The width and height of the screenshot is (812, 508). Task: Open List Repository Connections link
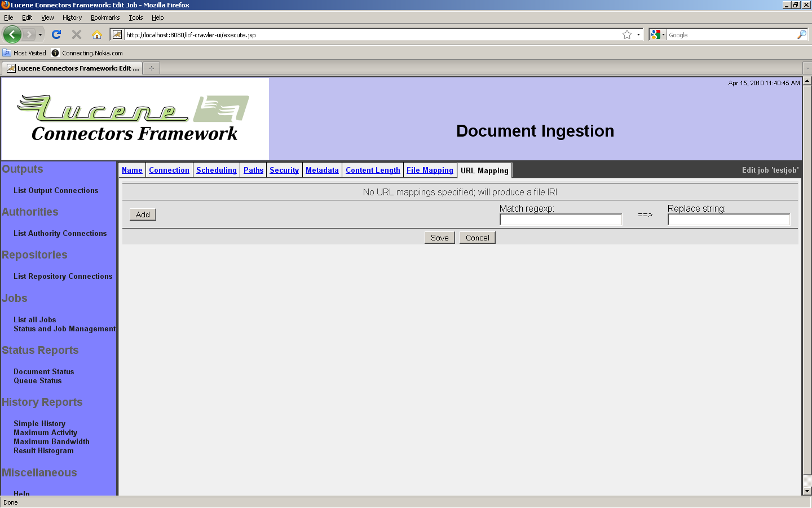(63, 276)
